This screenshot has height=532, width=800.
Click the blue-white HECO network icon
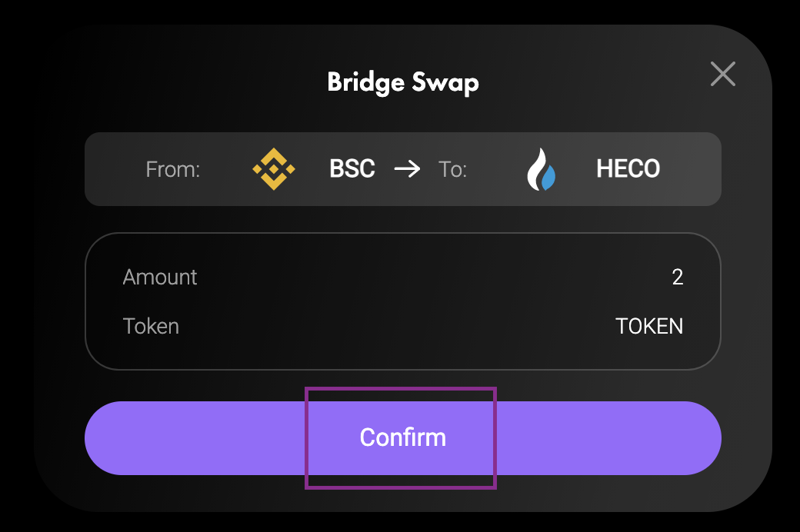(541, 168)
